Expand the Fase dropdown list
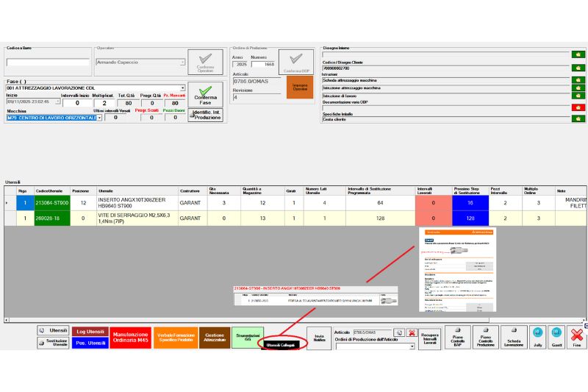Image resolution: width=588 pixels, height=392 pixels. (182, 88)
